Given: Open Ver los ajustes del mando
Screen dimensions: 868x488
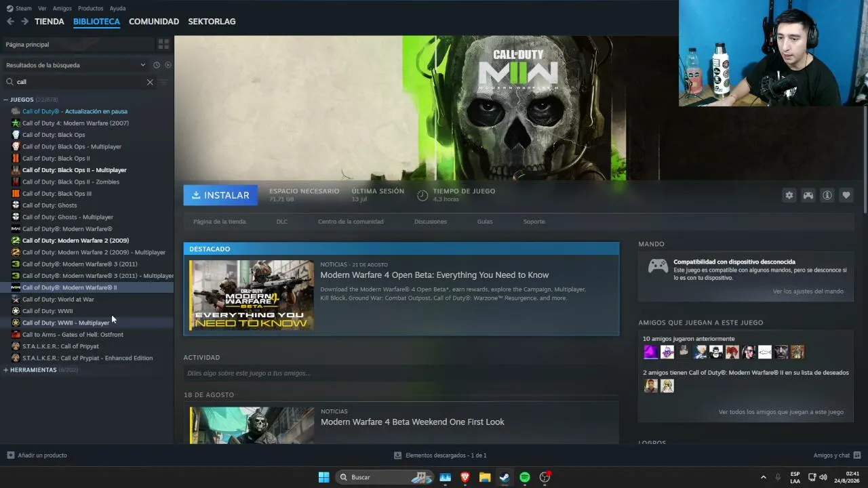Looking at the screenshot, I should click(x=808, y=291).
